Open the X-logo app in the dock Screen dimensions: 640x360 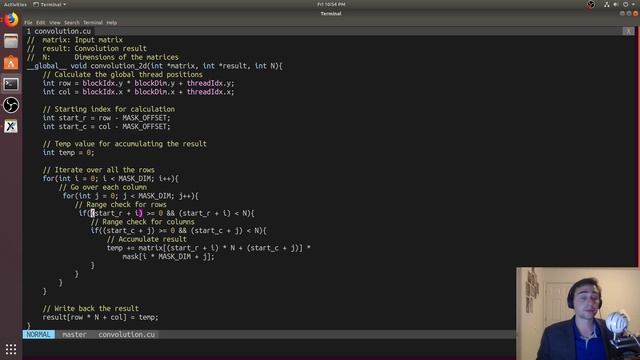[x=11, y=126]
